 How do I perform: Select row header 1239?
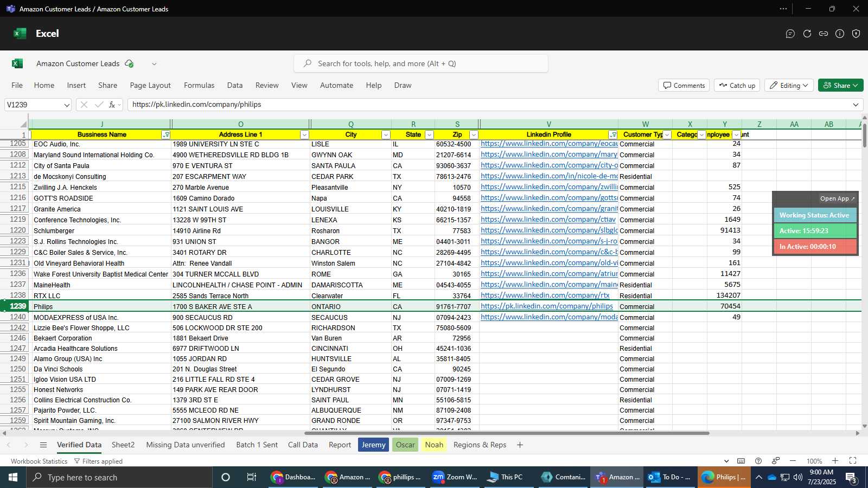tap(15, 306)
